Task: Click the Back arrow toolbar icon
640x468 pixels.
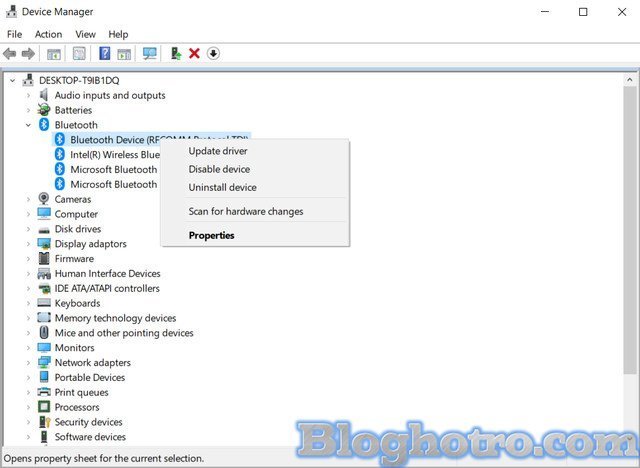Action: click(10, 53)
